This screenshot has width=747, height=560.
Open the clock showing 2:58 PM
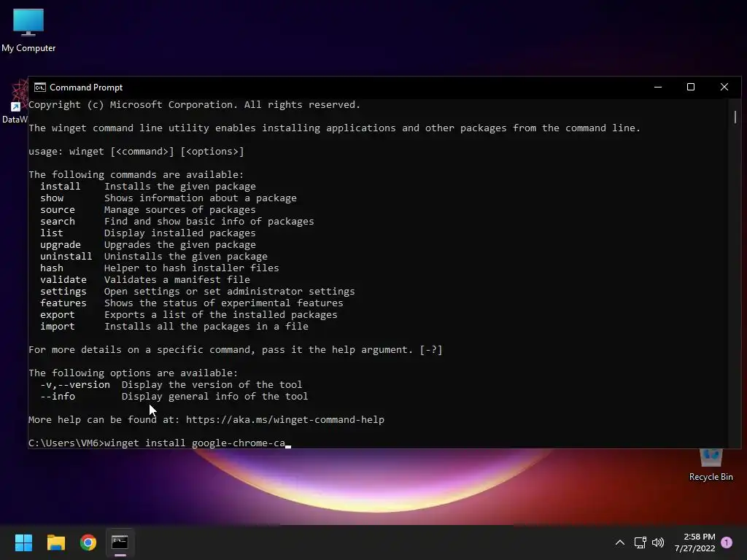[694, 542]
